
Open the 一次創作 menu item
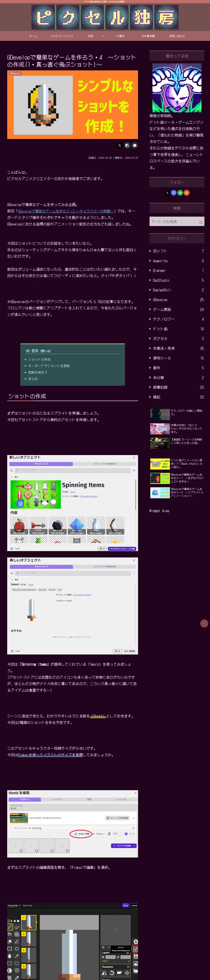point(119,36)
